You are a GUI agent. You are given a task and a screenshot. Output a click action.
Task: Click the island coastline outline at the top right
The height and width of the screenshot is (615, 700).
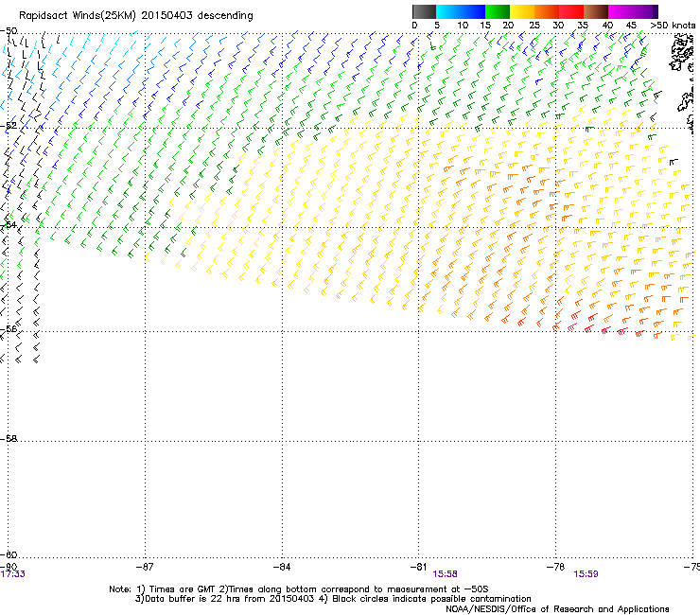coord(682,52)
